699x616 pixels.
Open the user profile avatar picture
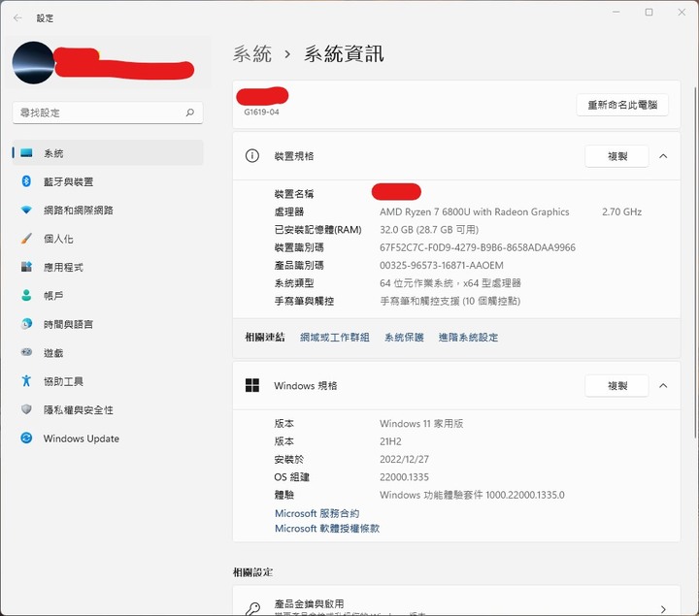click(x=33, y=63)
